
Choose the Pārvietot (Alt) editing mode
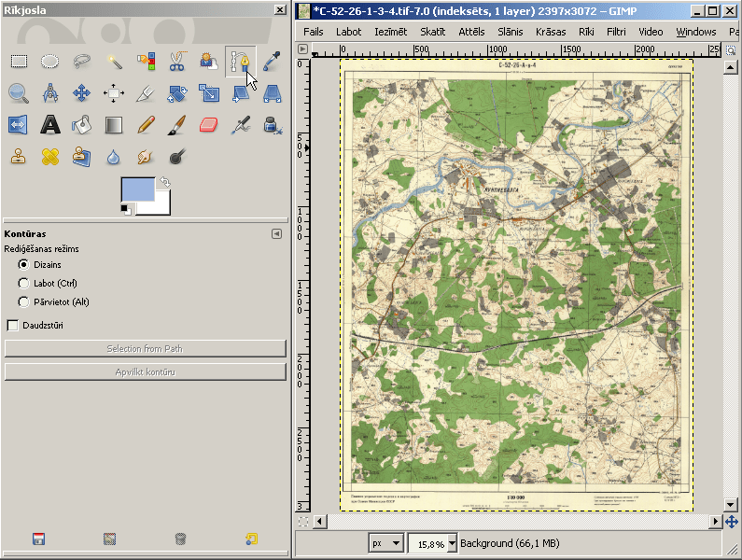pos(23,301)
